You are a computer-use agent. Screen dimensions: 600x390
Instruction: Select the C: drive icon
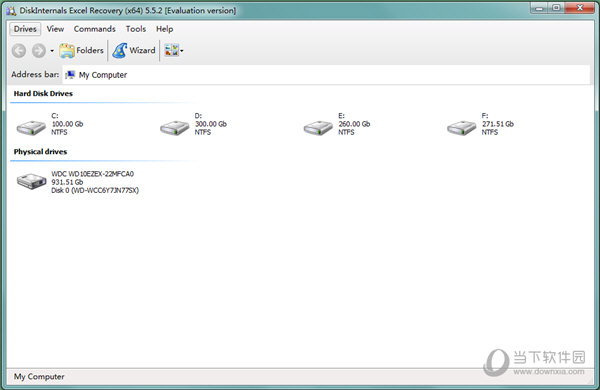[x=31, y=127]
